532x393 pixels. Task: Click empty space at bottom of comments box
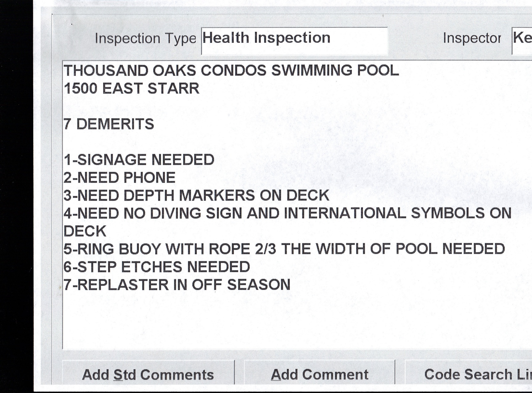point(277,324)
